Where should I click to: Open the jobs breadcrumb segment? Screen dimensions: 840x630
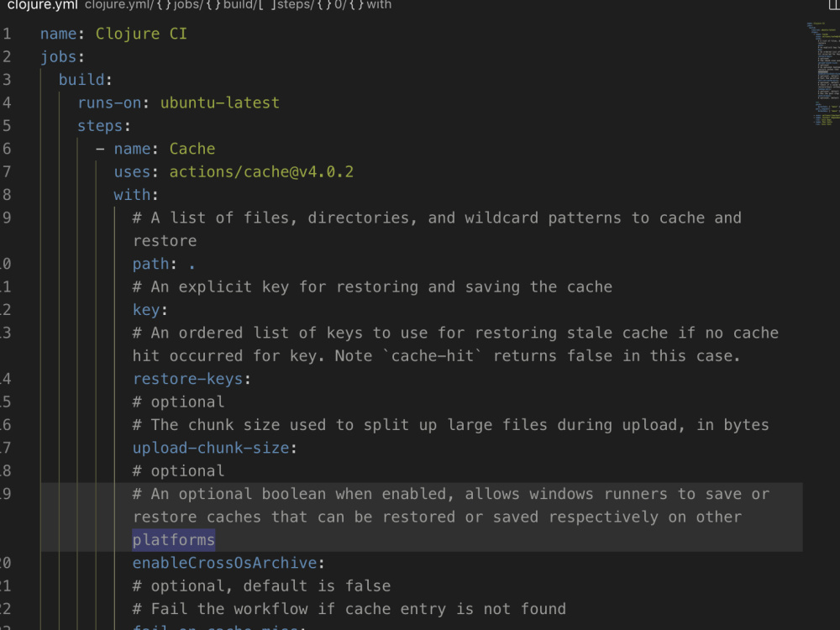pyautogui.click(x=180, y=5)
